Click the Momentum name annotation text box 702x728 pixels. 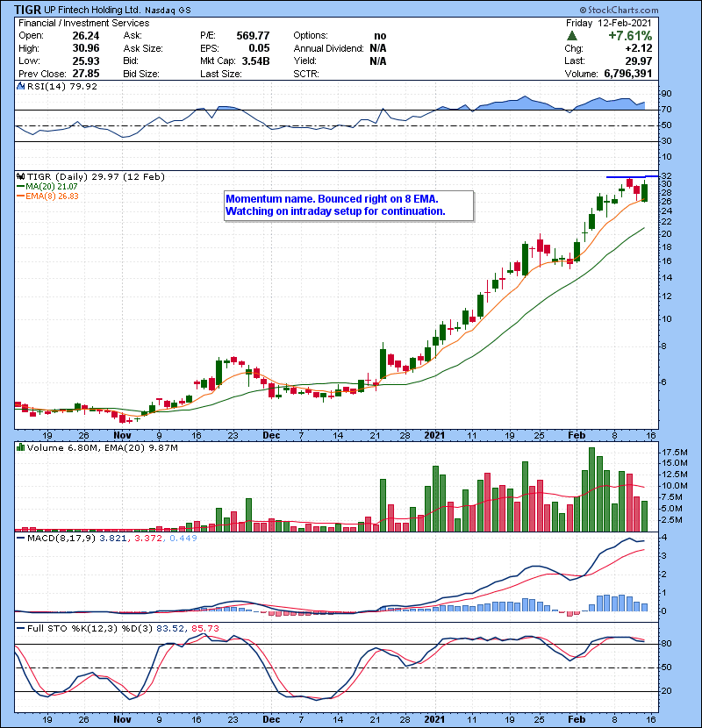[x=349, y=205]
